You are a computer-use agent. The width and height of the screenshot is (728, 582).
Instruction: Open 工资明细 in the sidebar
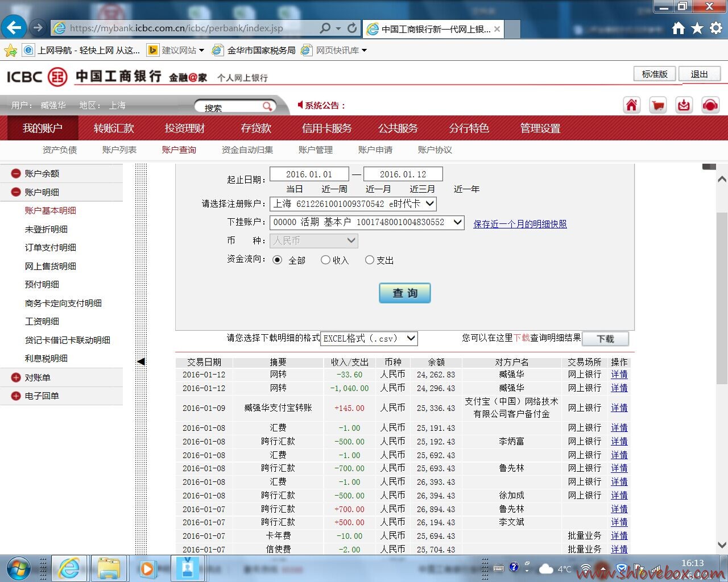pos(42,322)
